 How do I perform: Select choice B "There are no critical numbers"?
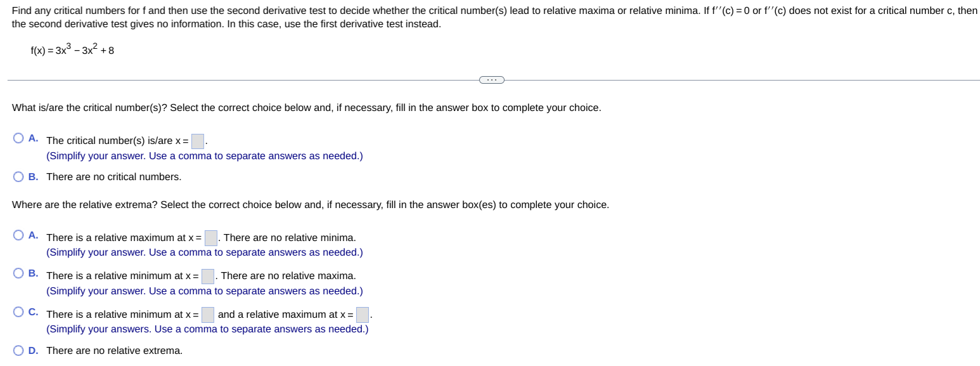(x=18, y=176)
